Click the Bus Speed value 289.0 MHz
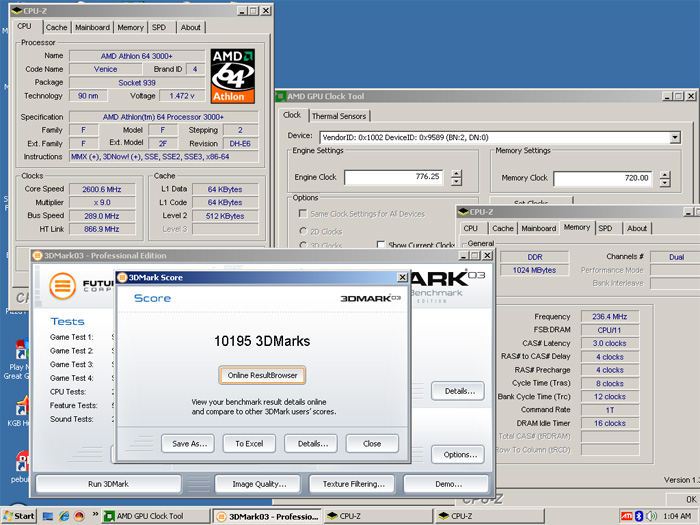Viewport: 700px width, 525px height. [102, 216]
